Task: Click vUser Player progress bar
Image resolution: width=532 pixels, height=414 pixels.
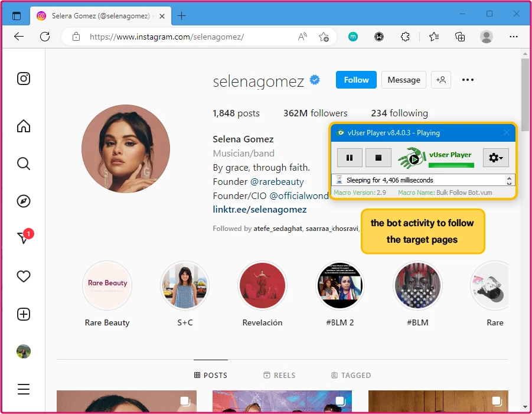Action: (451, 165)
